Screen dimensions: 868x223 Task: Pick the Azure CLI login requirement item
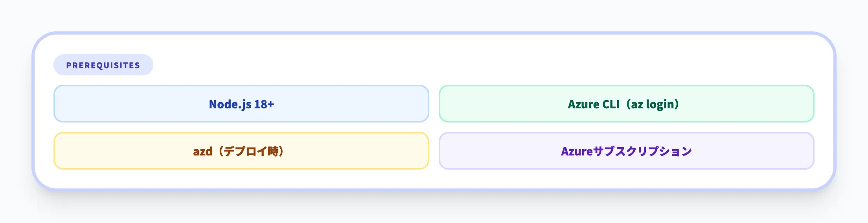coord(626,104)
